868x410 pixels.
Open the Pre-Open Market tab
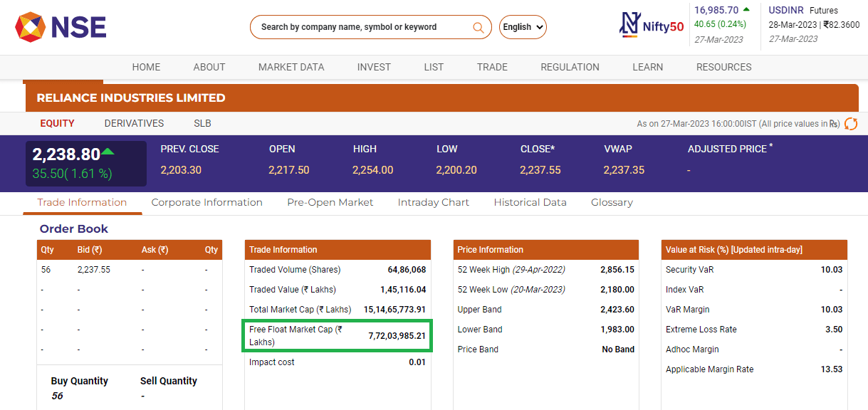[330, 202]
